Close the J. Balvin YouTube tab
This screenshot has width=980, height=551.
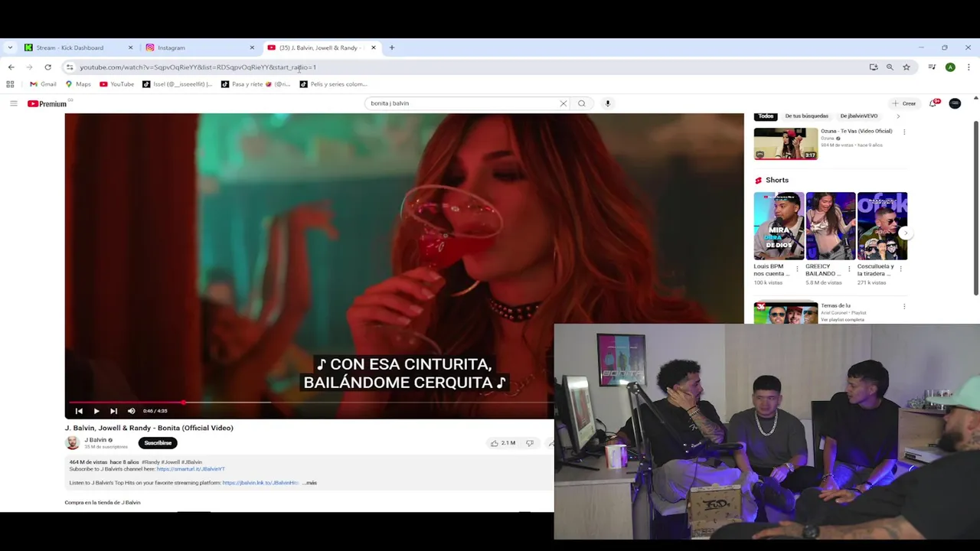pyautogui.click(x=374, y=47)
